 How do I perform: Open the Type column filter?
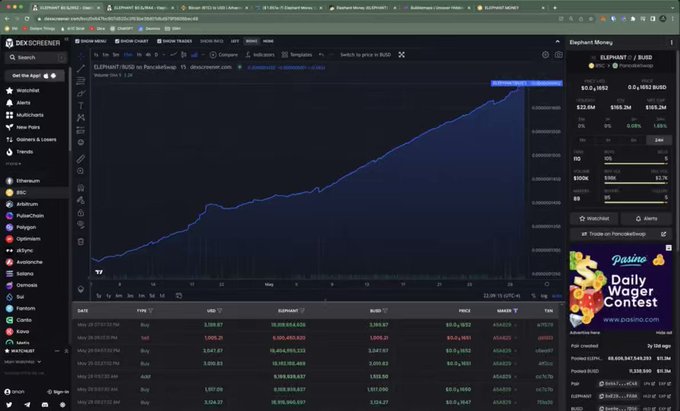pos(150,311)
